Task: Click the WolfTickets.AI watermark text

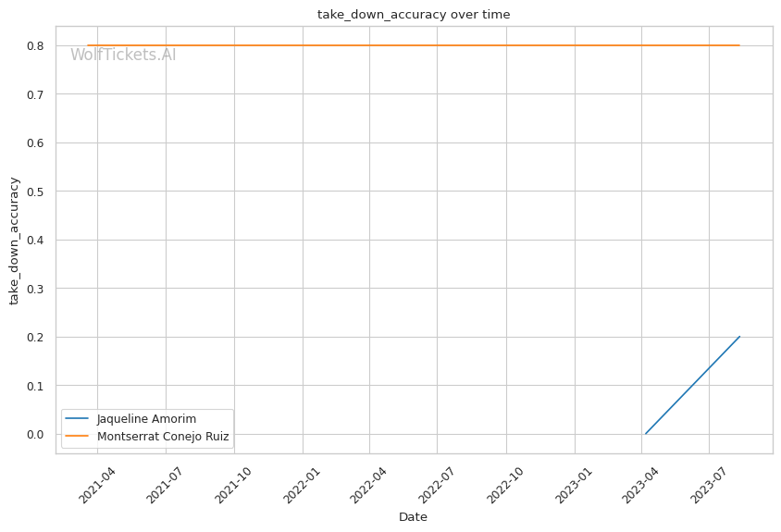Action: point(123,55)
